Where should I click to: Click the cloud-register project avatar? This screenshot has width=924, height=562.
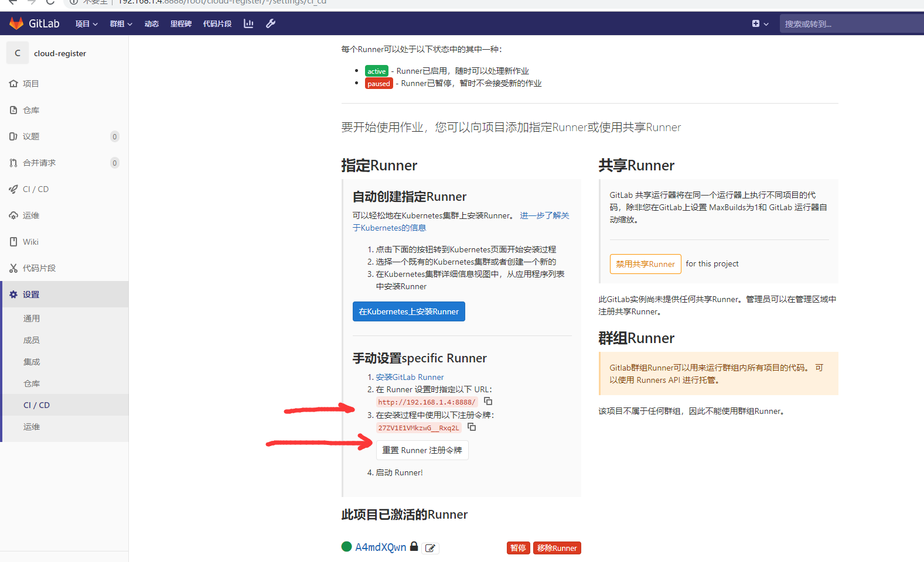18,53
